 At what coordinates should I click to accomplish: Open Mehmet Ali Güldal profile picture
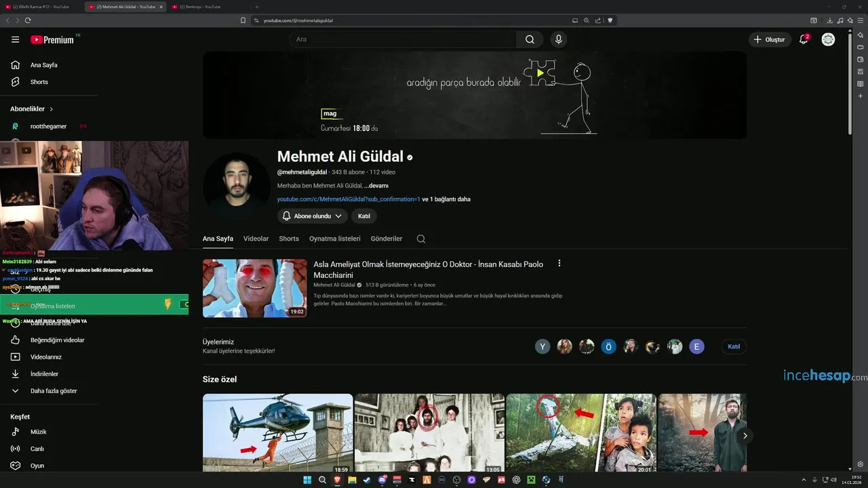click(236, 186)
